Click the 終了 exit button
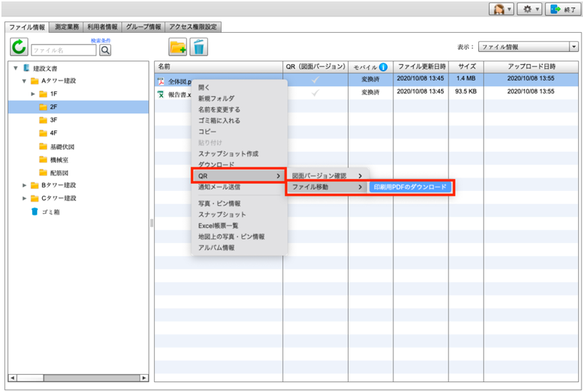This screenshot has width=583, height=392. [562, 9]
